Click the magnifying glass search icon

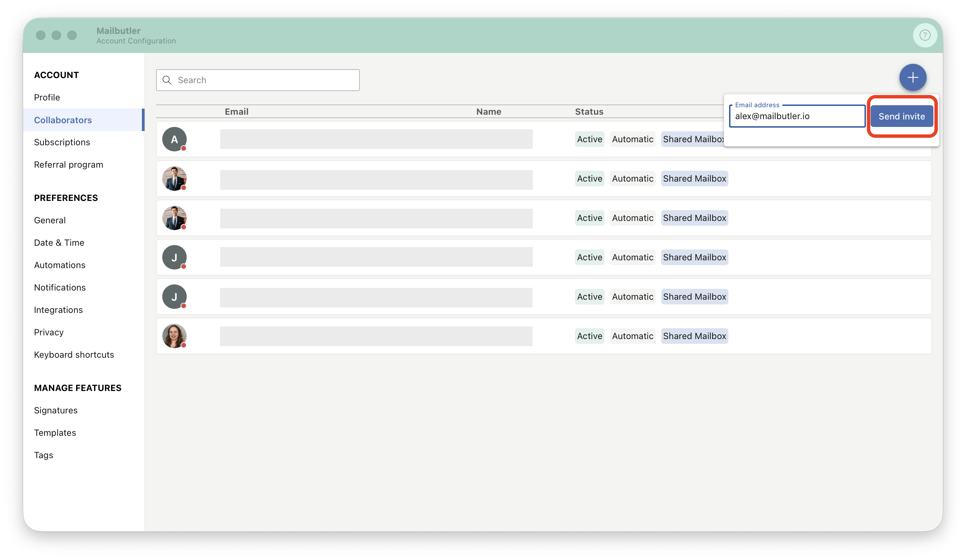click(167, 80)
